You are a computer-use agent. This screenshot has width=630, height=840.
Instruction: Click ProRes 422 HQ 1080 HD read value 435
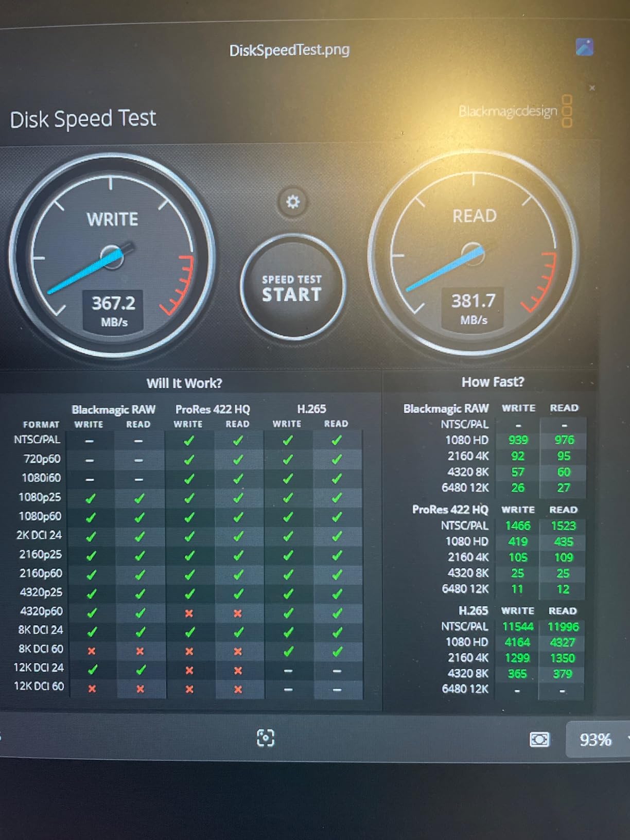(563, 541)
